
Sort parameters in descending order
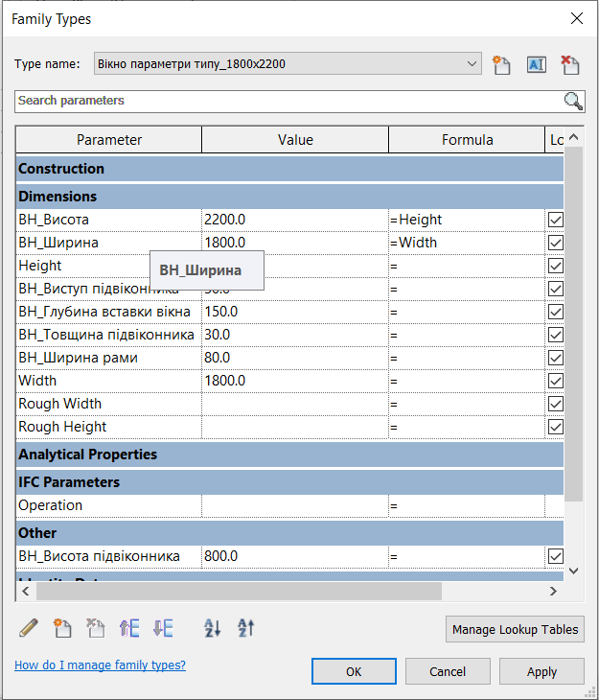click(x=246, y=628)
